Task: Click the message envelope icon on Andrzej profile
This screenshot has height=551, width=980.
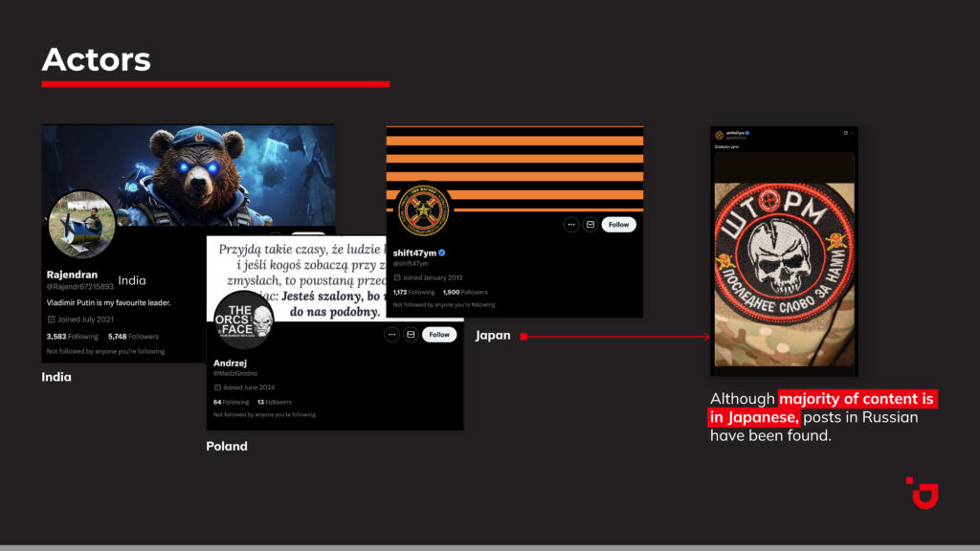Action: click(411, 335)
